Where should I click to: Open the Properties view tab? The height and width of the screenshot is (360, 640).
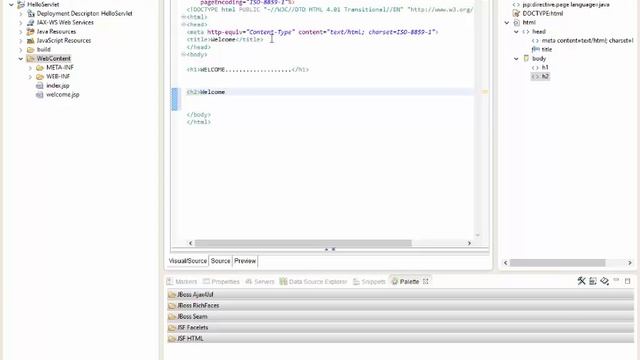point(221,282)
